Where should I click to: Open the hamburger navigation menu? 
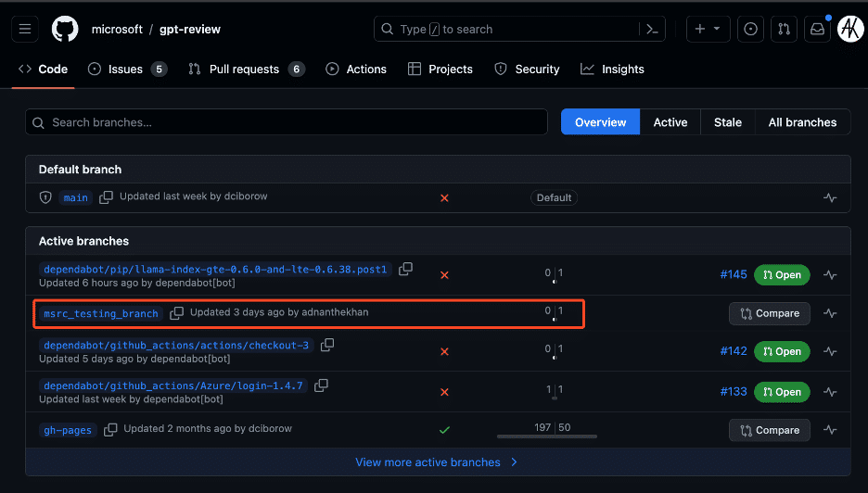point(25,29)
